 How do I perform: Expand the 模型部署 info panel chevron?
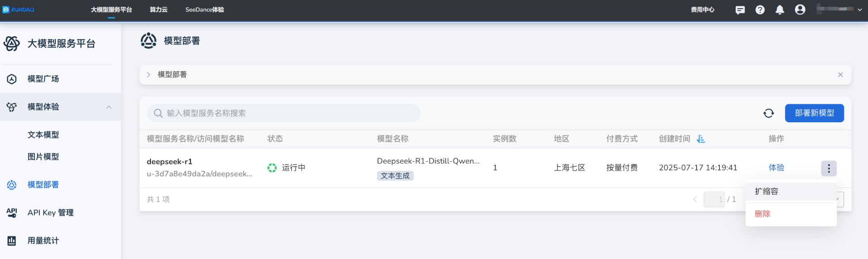(x=148, y=75)
